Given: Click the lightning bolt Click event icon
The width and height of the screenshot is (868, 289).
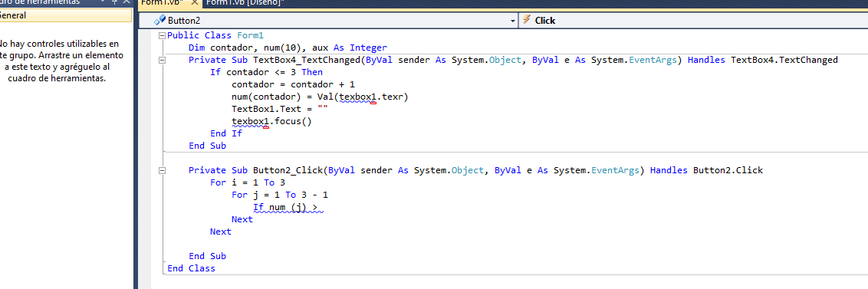Looking at the screenshot, I should 527,21.
